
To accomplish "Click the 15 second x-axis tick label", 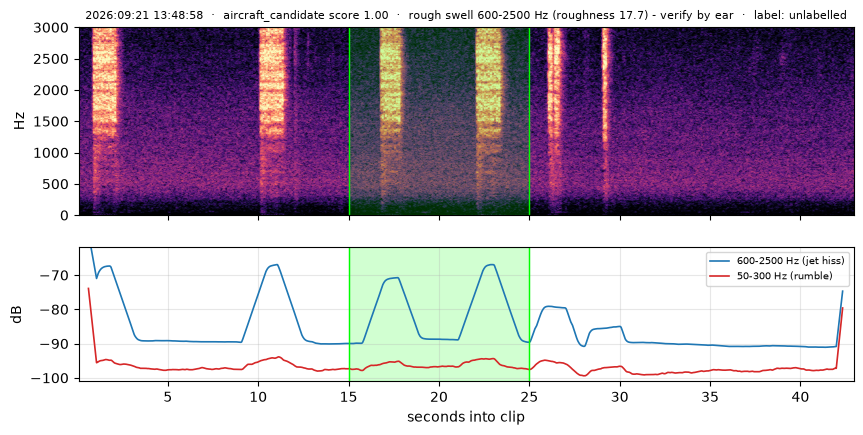I will point(349,396).
